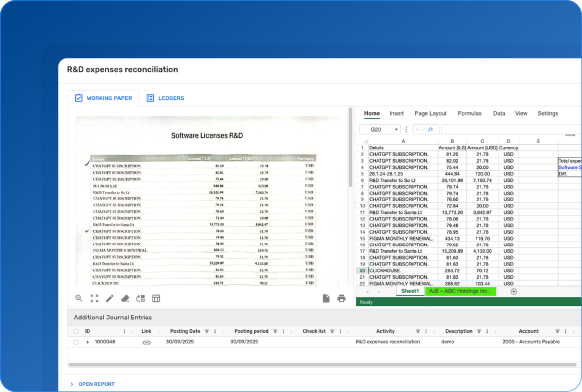Open the cell reference G20 dropdown
Viewport: 582px width, 392px height.
coord(396,130)
